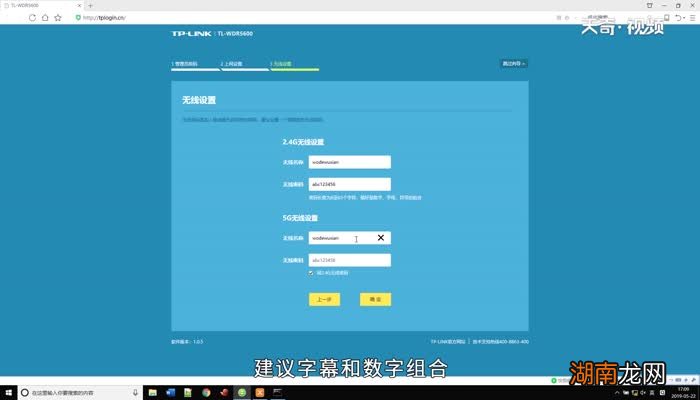Click the Cortana circle in taskbar
Image resolution: width=700 pixels, height=400 pixels.
click(x=25, y=393)
